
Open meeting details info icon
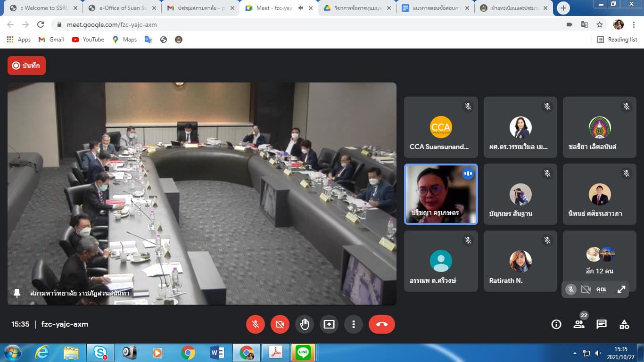click(x=556, y=324)
